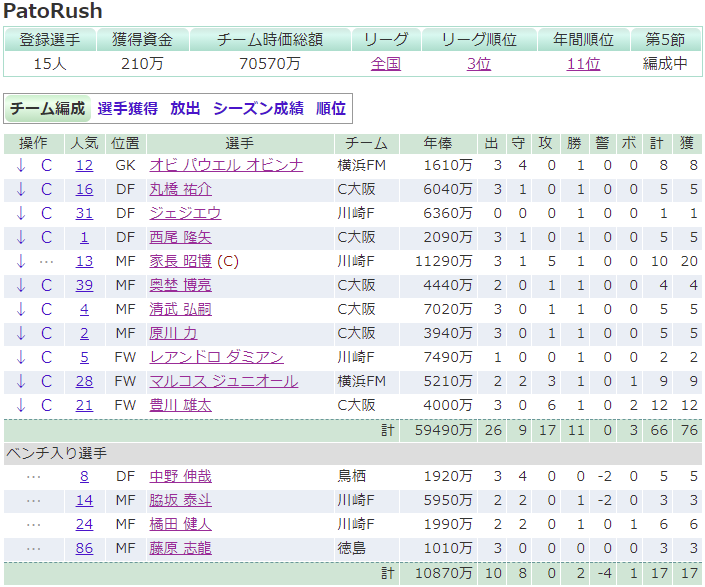
Task: Open player page for ジェジエウ
Action: coord(185,213)
